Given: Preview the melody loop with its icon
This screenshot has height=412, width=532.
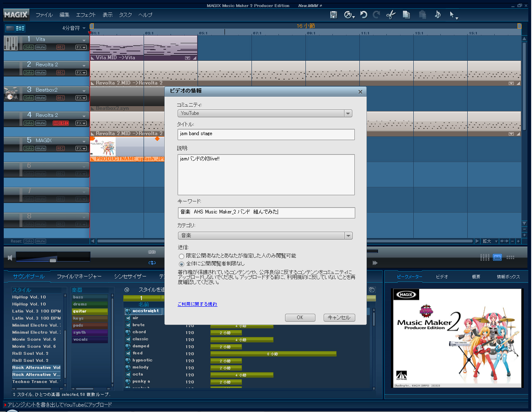Looking at the screenshot, I should click(x=128, y=367).
